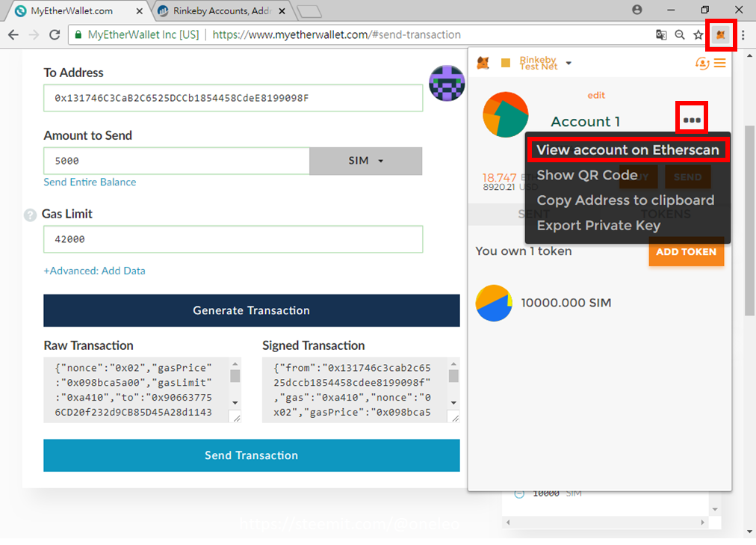Click the Account 1 name text
The height and width of the screenshot is (545, 756).
click(x=586, y=122)
